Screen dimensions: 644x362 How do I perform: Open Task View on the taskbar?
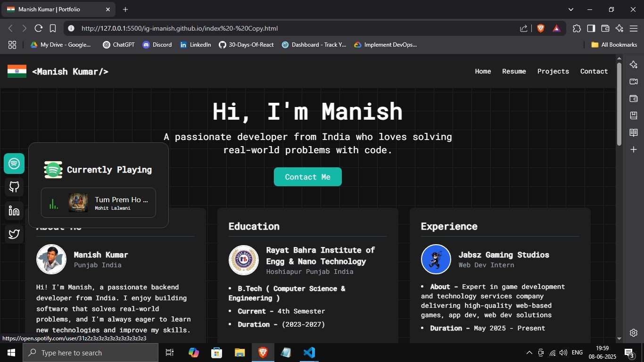(x=170, y=353)
